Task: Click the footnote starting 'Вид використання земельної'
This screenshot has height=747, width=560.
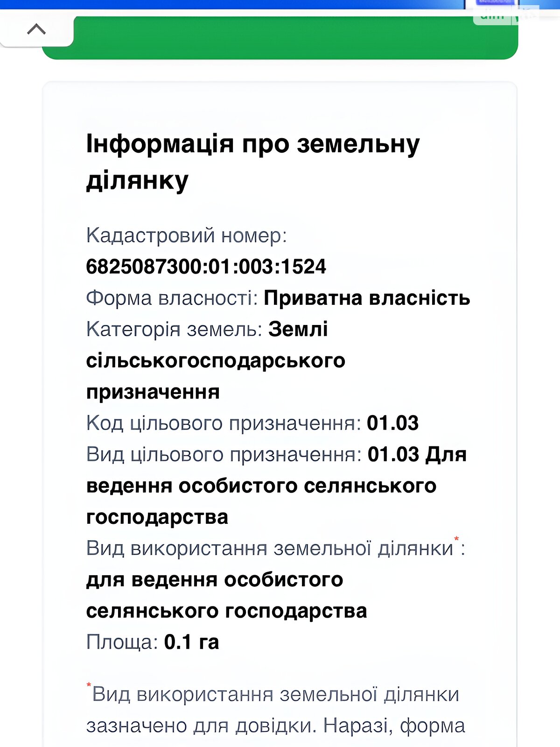Action: tap(275, 695)
